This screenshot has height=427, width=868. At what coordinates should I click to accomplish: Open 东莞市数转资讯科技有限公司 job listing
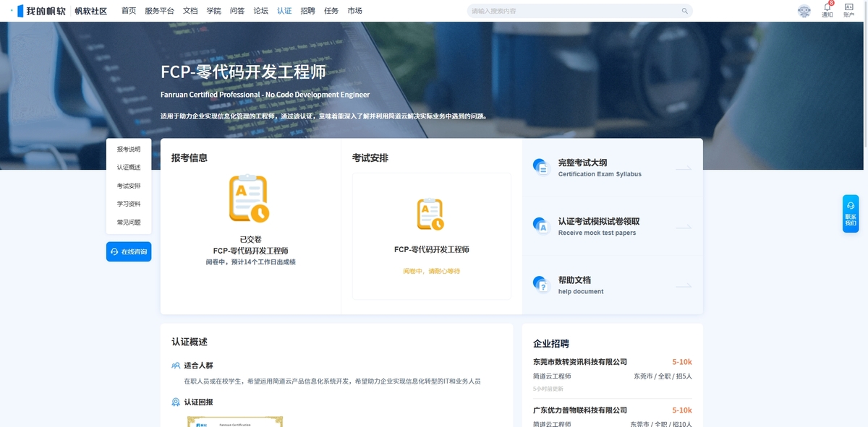click(580, 362)
